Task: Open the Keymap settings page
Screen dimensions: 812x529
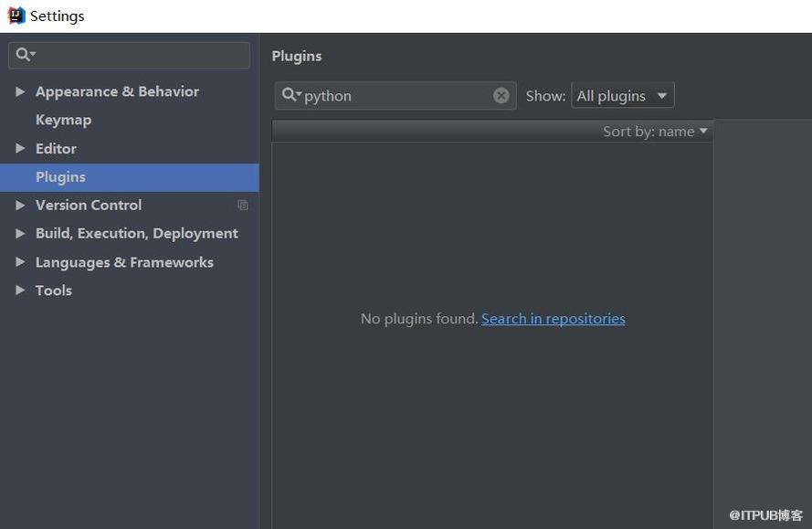Action: point(64,121)
